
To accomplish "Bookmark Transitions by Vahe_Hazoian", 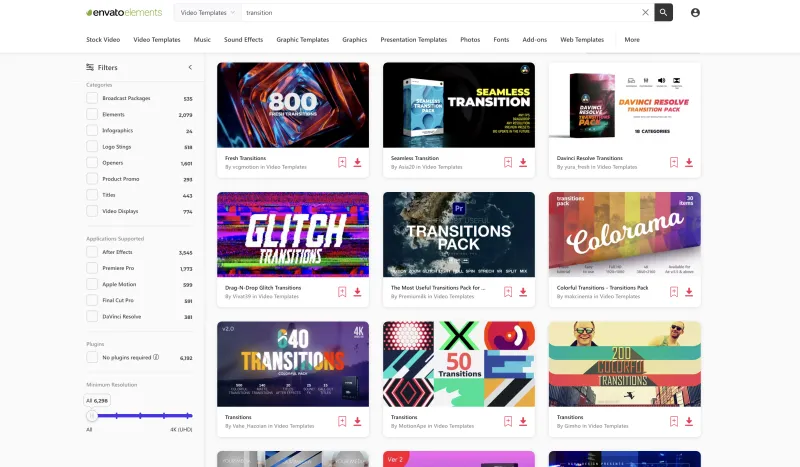I will point(342,422).
